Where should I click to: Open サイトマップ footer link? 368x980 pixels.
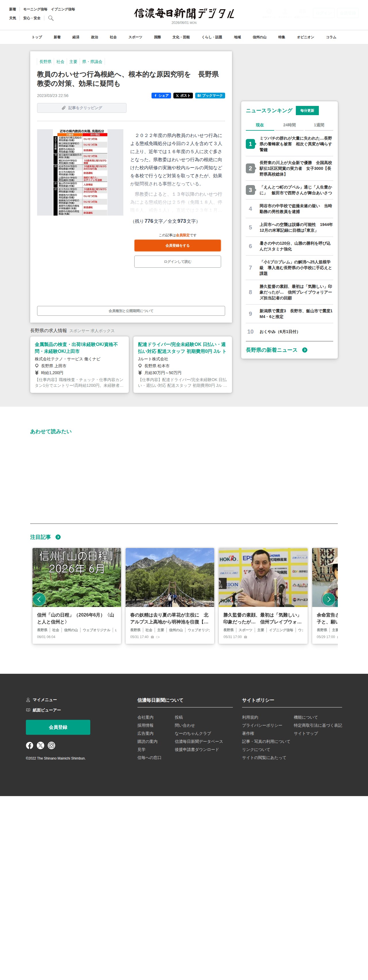pos(305,733)
